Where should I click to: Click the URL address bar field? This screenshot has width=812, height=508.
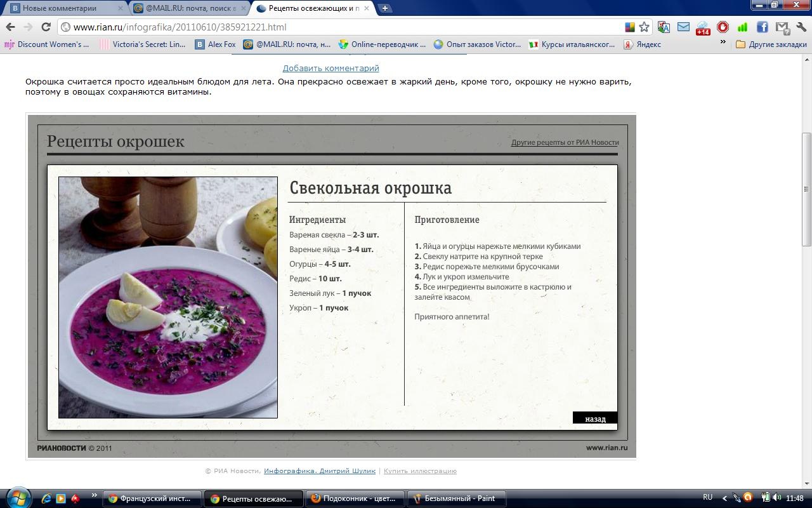[x=343, y=27]
